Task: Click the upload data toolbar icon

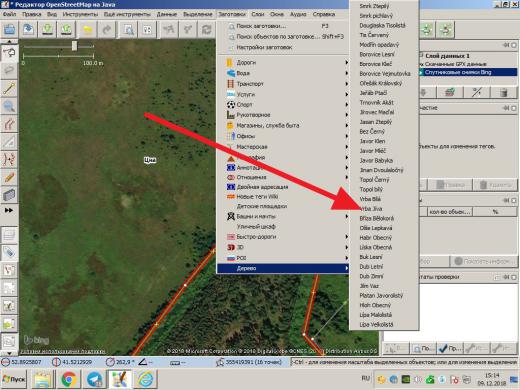Action: point(67,30)
